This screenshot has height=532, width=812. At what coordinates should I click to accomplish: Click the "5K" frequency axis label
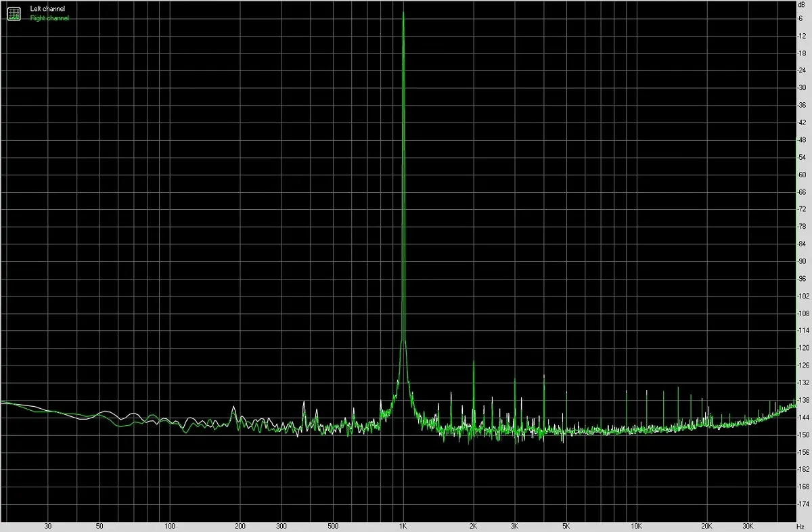point(566,526)
